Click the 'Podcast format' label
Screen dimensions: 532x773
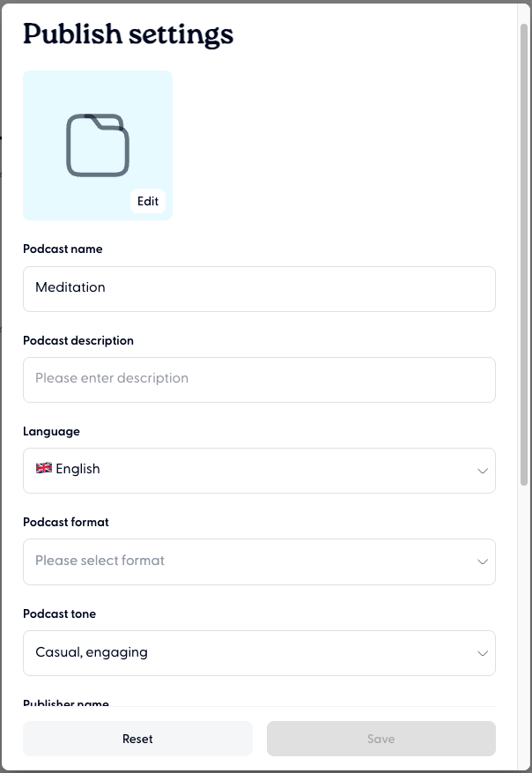(x=66, y=523)
